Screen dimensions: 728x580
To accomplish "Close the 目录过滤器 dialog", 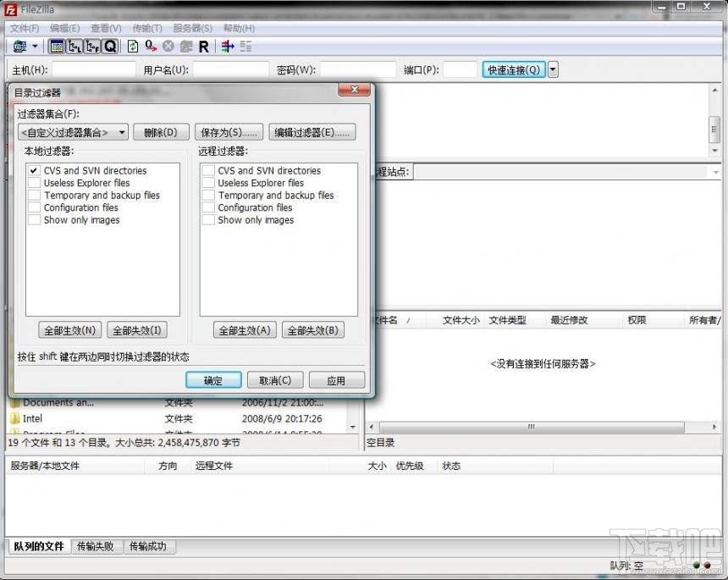I will tap(354, 90).
